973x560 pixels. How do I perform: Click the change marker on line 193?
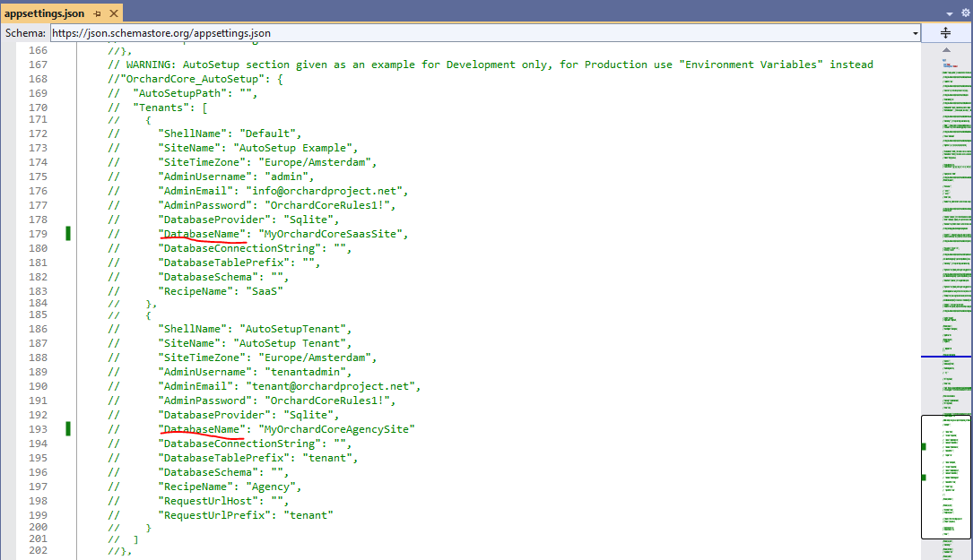tap(68, 429)
